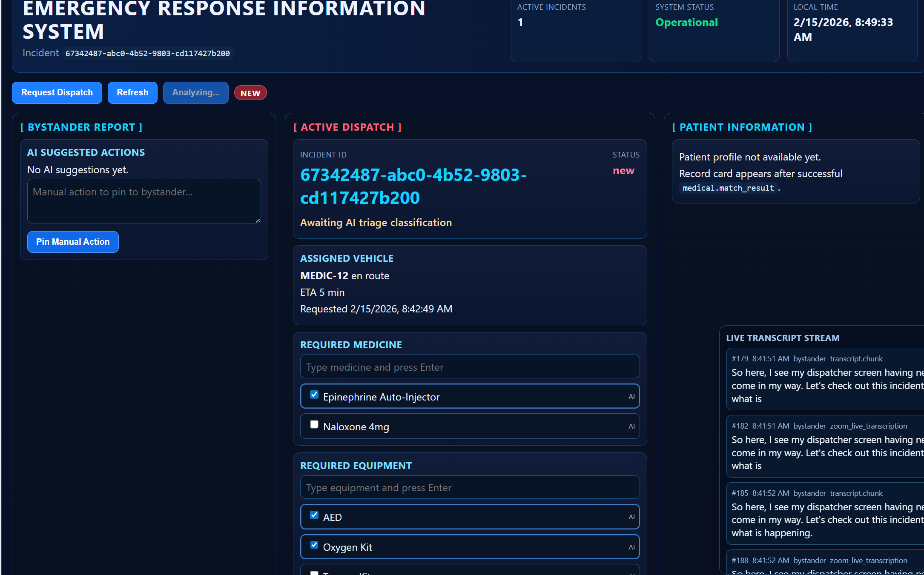Screen dimensions: 924x575
Task: Click AI tag on Naloxone row
Action: (631, 426)
